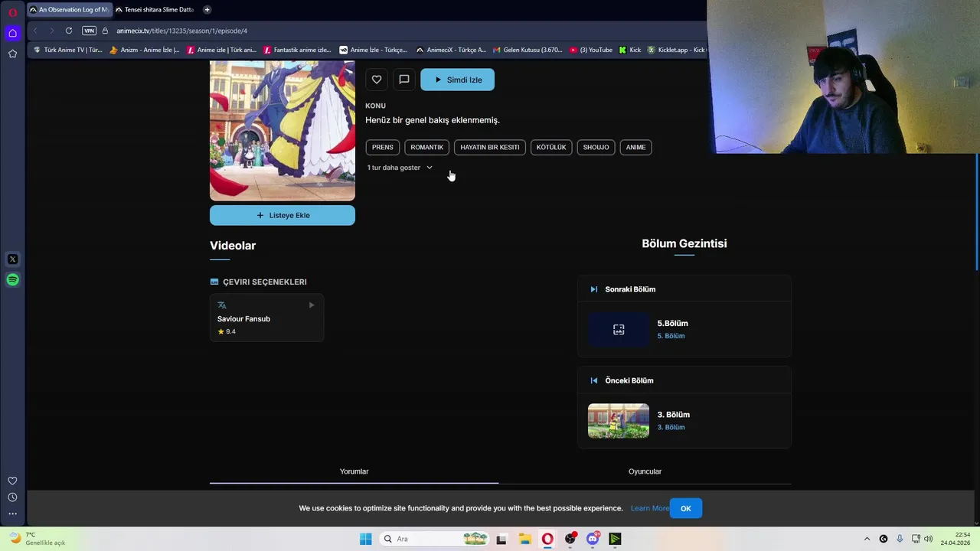Open the Spotify sidebar icon
This screenshot has height=551, width=980.
pyautogui.click(x=12, y=280)
